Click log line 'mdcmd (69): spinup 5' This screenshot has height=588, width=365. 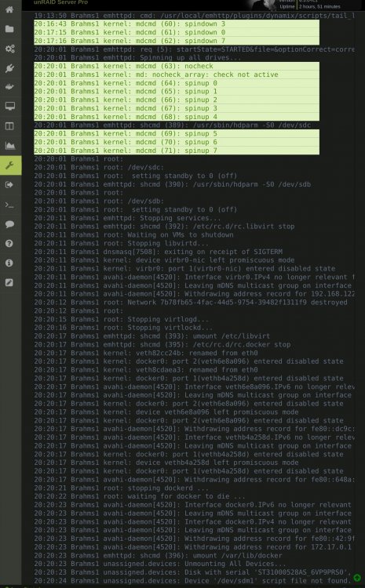tap(177, 133)
